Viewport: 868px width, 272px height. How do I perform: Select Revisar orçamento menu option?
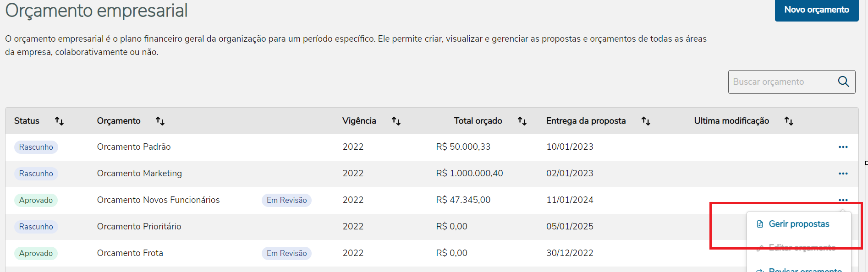click(805, 269)
